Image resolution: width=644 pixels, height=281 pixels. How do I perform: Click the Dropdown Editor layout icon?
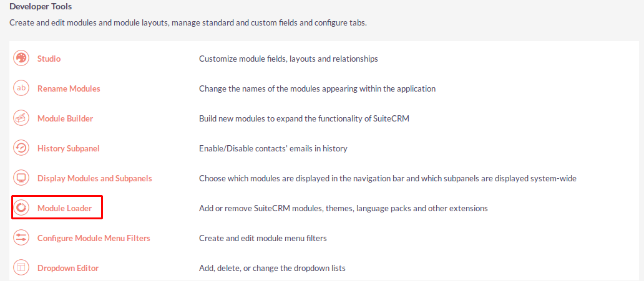pos(21,268)
